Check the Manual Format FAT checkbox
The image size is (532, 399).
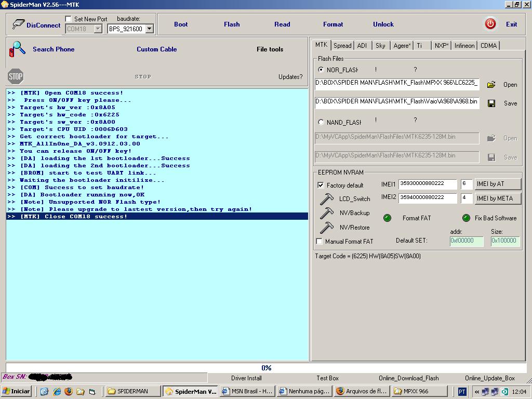pos(320,242)
